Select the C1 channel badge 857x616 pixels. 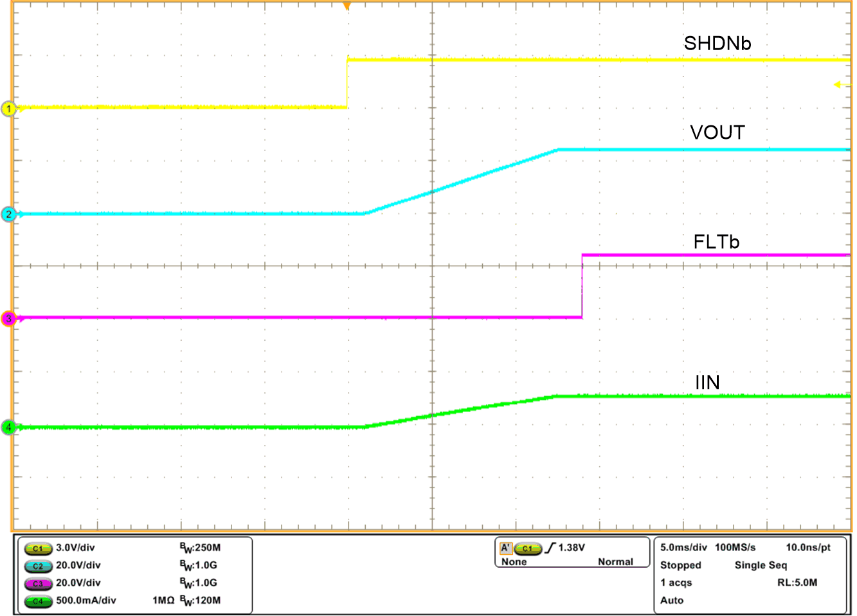coord(38,548)
